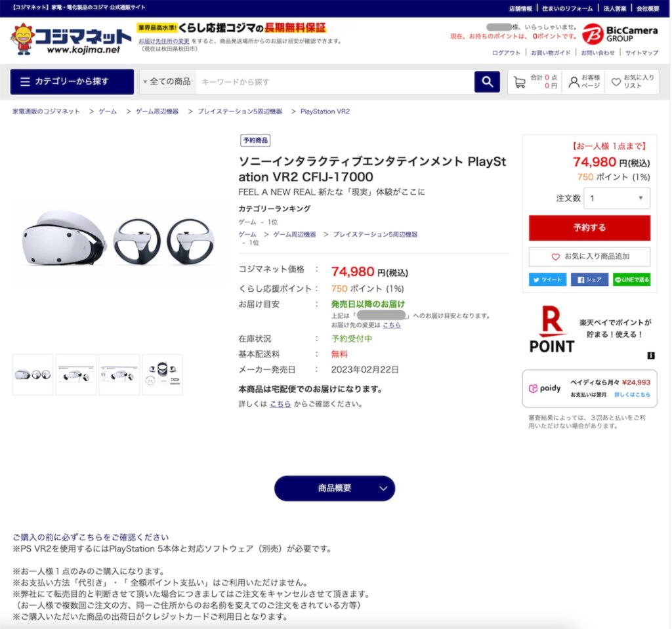Image resolution: width=672 pixels, height=629 pixels.
Task: Click the Paidy 詳しくはこちら link
Action: tap(632, 394)
